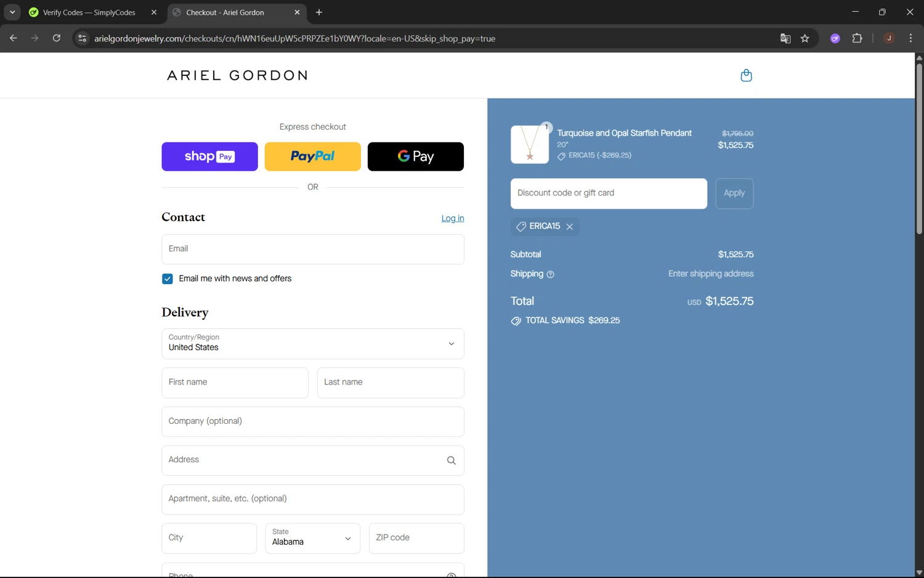This screenshot has width=924, height=578.
Task: Expand the Country/Region dropdown
Action: (x=313, y=344)
